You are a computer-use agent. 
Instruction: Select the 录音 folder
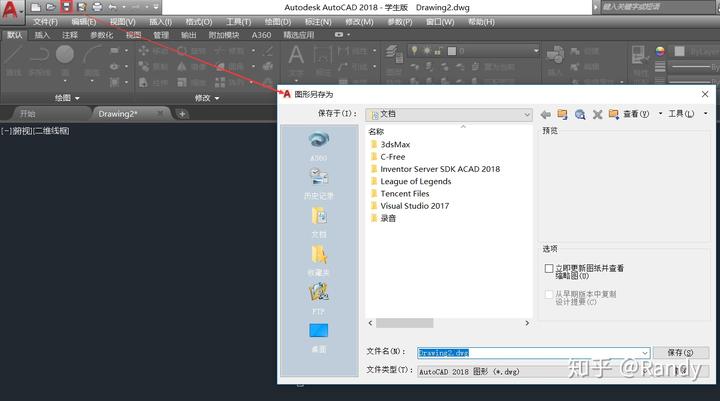tap(383, 218)
